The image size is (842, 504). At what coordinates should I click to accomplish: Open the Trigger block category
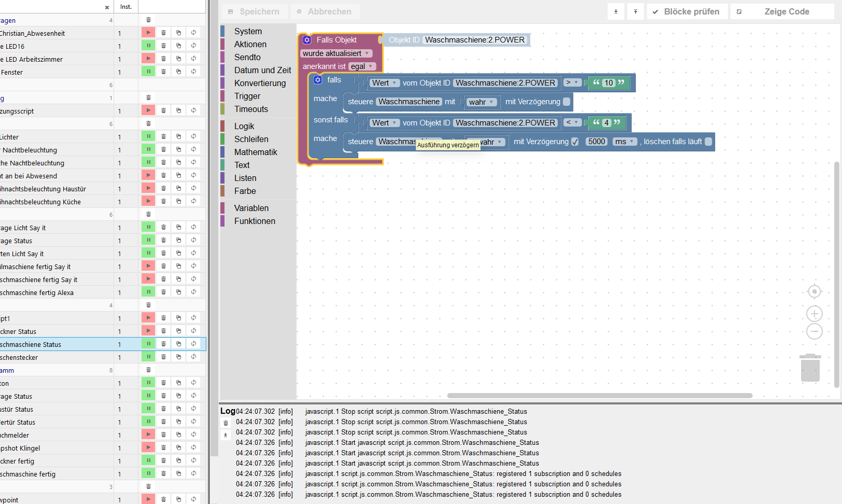(247, 96)
